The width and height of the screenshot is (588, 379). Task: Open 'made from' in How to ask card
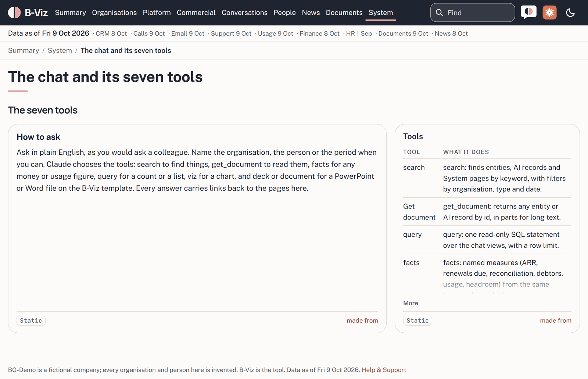[x=362, y=321]
